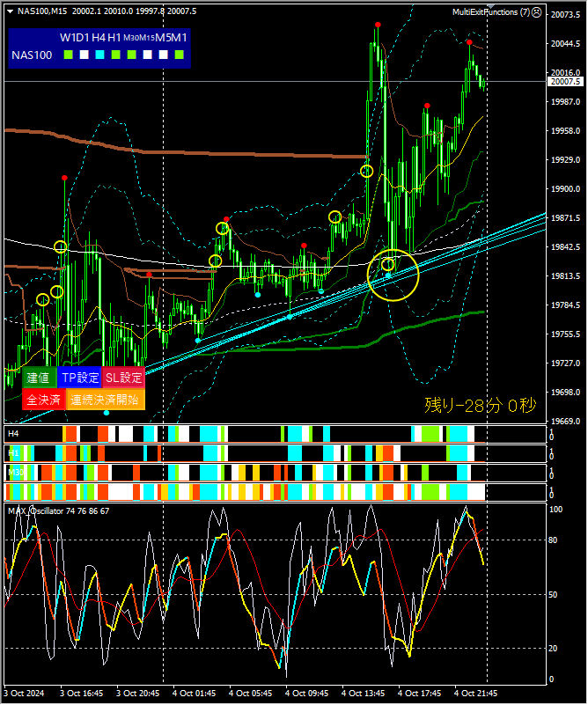This screenshot has width=588, height=705.
Task: Click the 20044.5 price axis label
Action: pyautogui.click(x=566, y=44)
